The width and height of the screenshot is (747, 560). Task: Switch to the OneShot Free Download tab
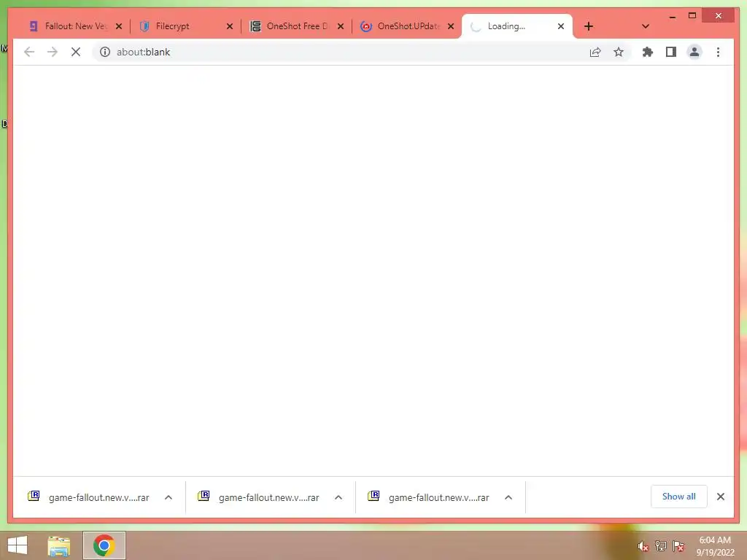click(x=297, y=26)
